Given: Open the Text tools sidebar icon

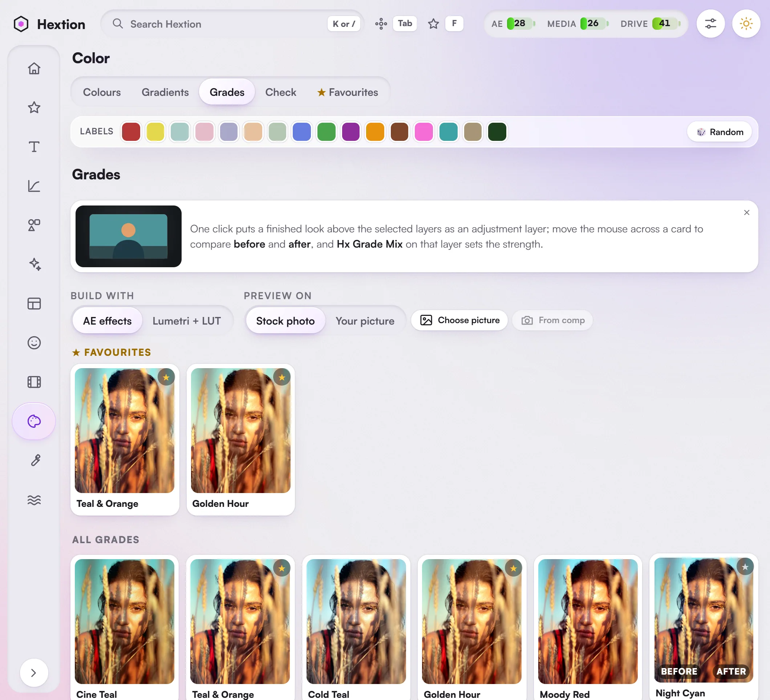Looking at the screenshot, I should point(34,147).
